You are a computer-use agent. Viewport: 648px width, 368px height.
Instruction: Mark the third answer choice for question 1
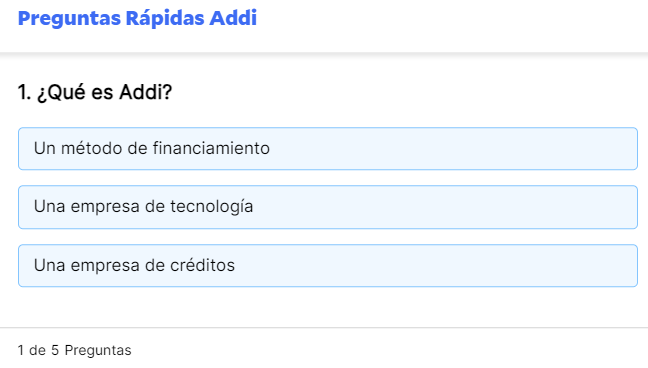pos(328,265)
